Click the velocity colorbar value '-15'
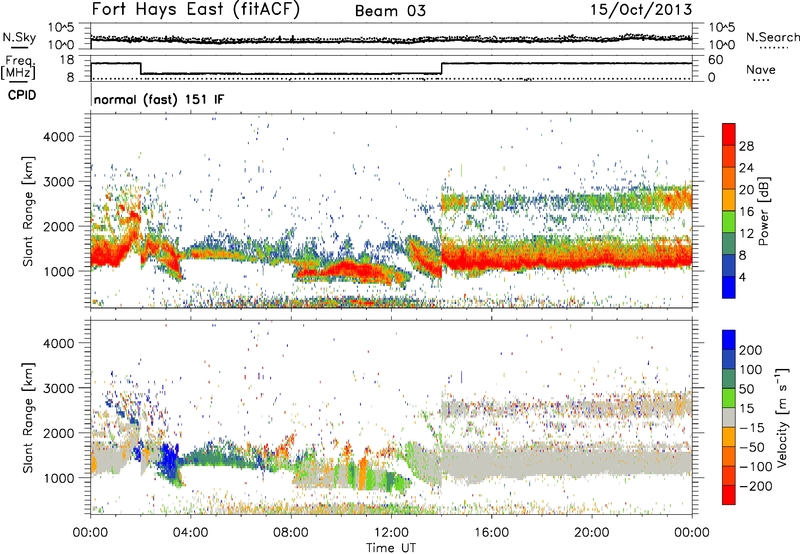Viewport: 800px width, 554px height. point(752,428)
